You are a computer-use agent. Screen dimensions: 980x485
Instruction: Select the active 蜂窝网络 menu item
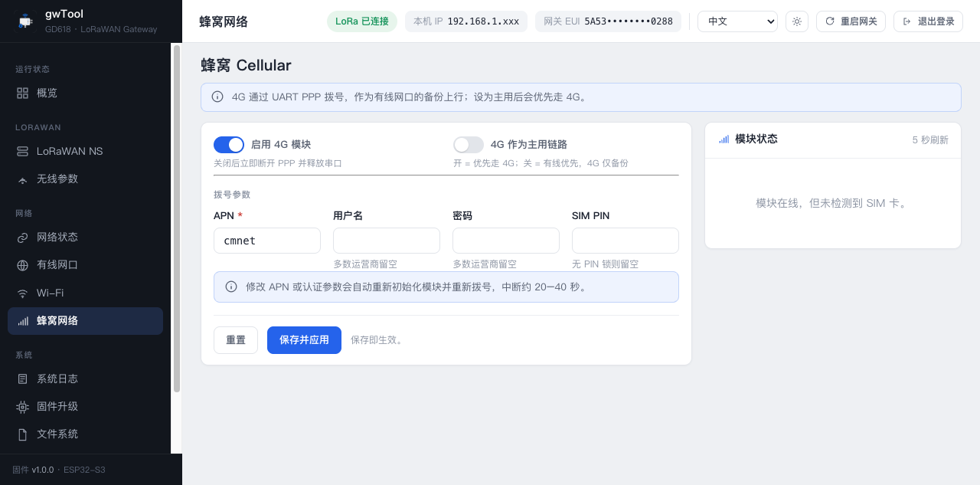coord(85,321)
